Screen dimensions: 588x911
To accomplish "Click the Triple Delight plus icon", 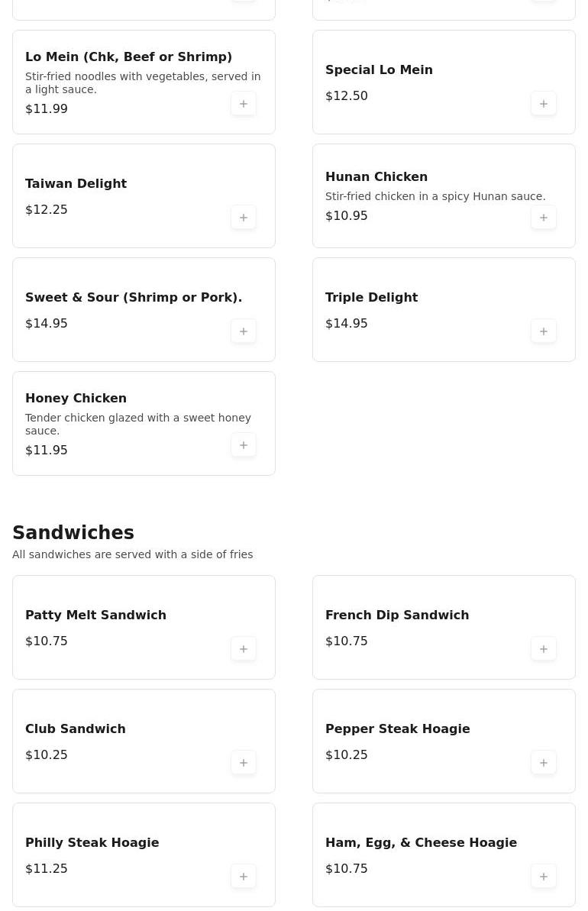I will click(x=543, y=331).
